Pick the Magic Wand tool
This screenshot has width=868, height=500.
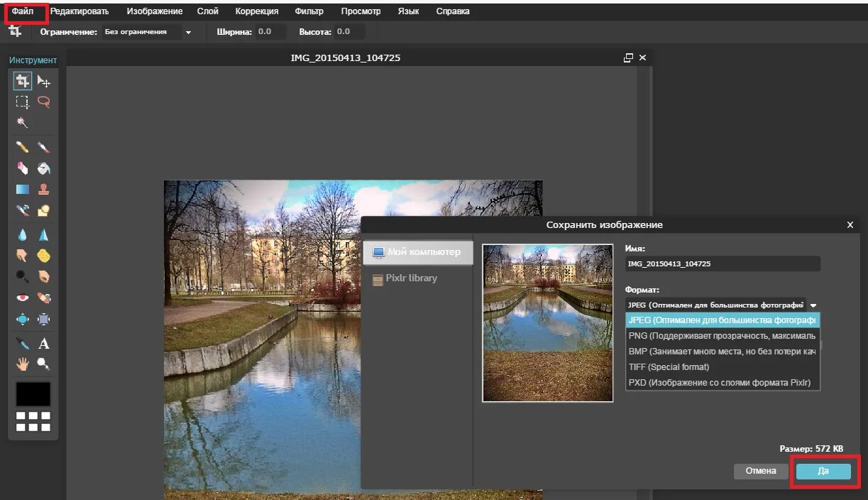click(x=23, y=123)
